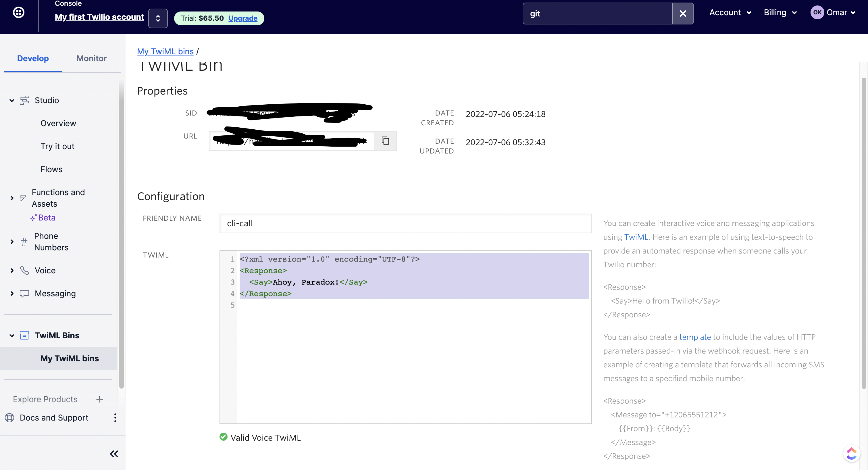Expand the Voice section
Image resolution: width=868 pixels, height=470 pixels.
click(x=12, y=271)
